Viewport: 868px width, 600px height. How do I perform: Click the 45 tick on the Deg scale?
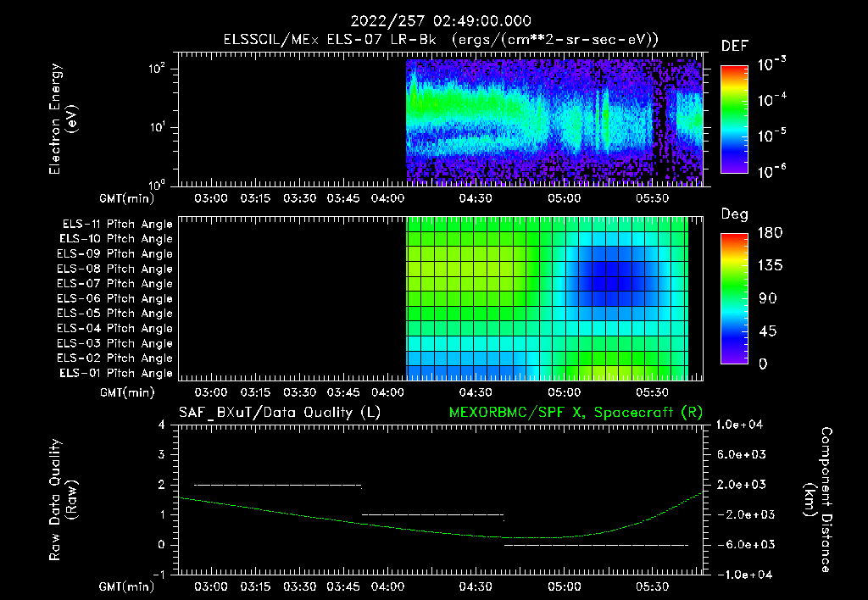tap(767, 331)
